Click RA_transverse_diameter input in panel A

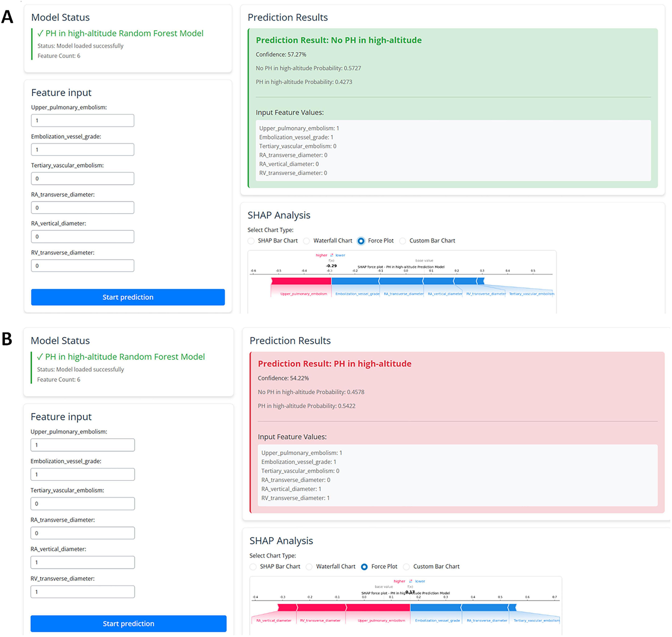[83, 207]
